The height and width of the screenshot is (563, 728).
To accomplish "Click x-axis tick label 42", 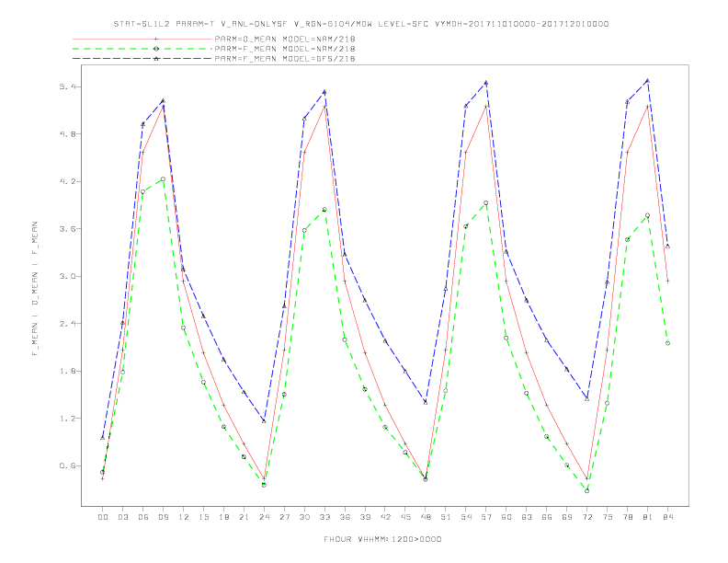I will pos(385,517).
